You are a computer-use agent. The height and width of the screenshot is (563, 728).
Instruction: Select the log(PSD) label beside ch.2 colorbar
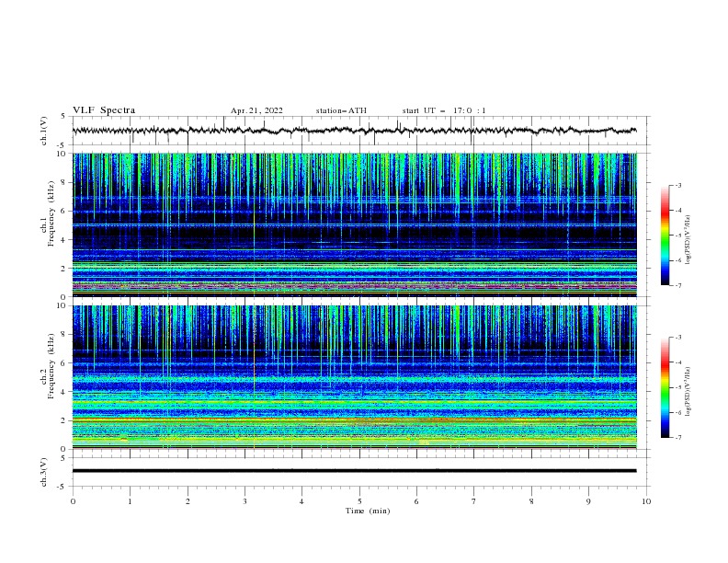(688, 392)
